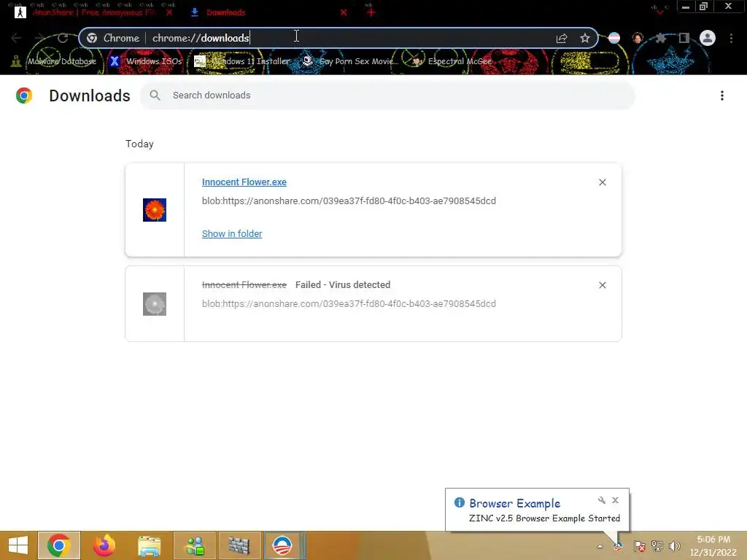Switch to the Downloads tab

(x=267, y=12)
